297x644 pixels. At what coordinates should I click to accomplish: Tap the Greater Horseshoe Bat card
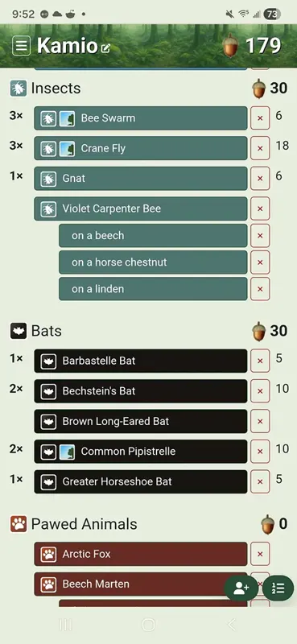pyautogui.click(x=141, y=481)
